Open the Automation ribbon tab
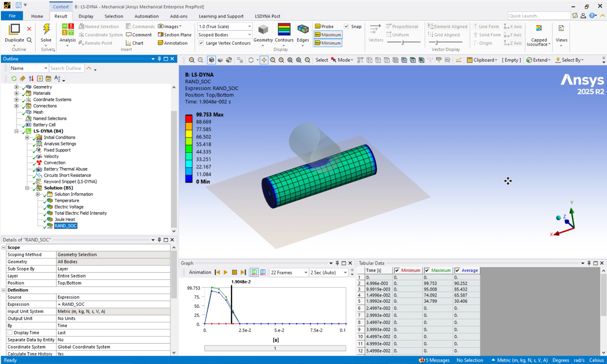The width and height of the screenshot is (607, 364). point(146,16)
